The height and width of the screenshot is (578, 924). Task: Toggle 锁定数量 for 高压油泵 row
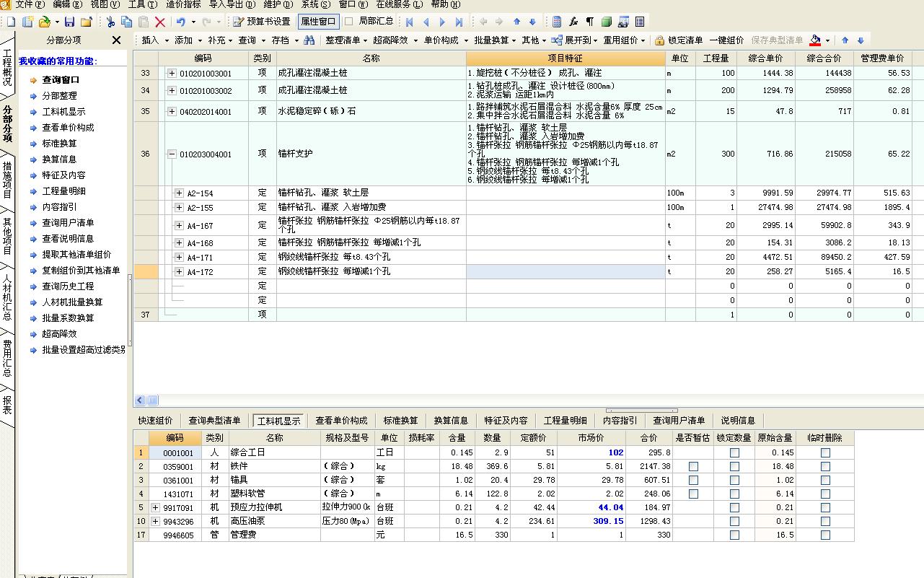[734, 522]
